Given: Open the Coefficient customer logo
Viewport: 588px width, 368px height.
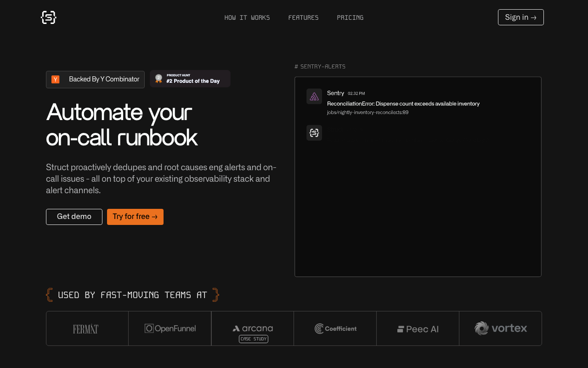Looking at the screenshot, I should click(335, 328).
